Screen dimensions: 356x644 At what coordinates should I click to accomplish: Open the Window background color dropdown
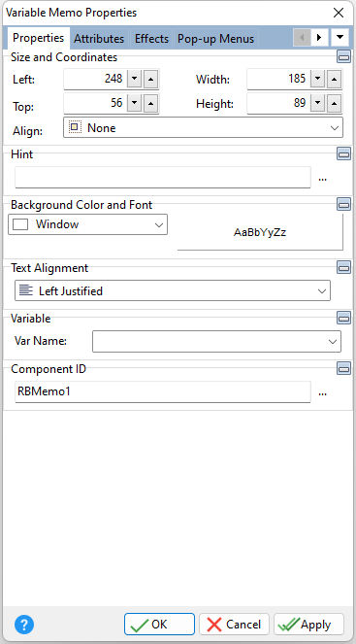[87, 224]
